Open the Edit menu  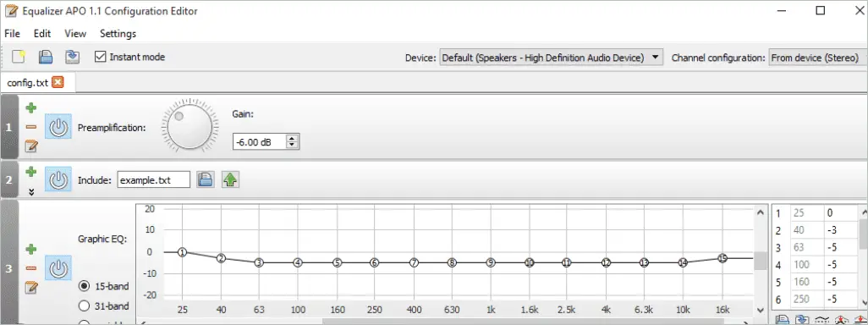click(x=42, y=34)
